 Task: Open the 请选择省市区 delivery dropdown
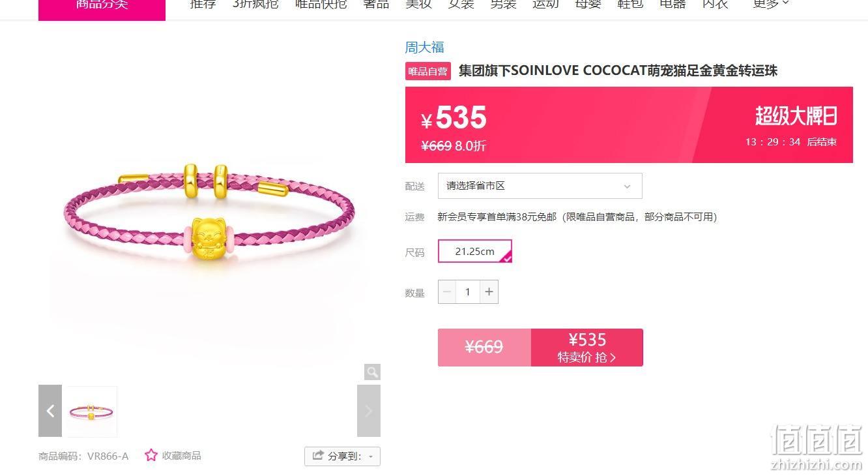540,186
